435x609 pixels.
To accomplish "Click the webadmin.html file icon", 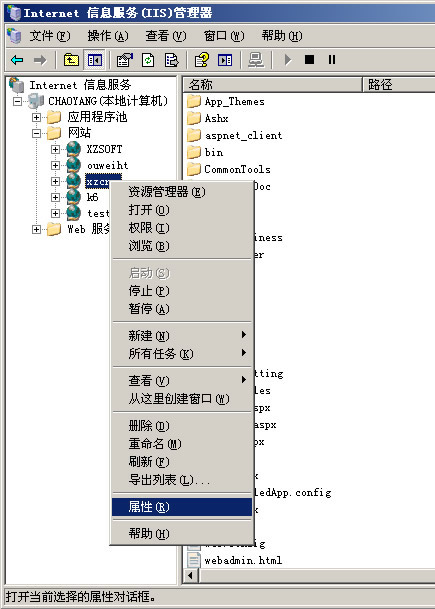I will [193, 560].
